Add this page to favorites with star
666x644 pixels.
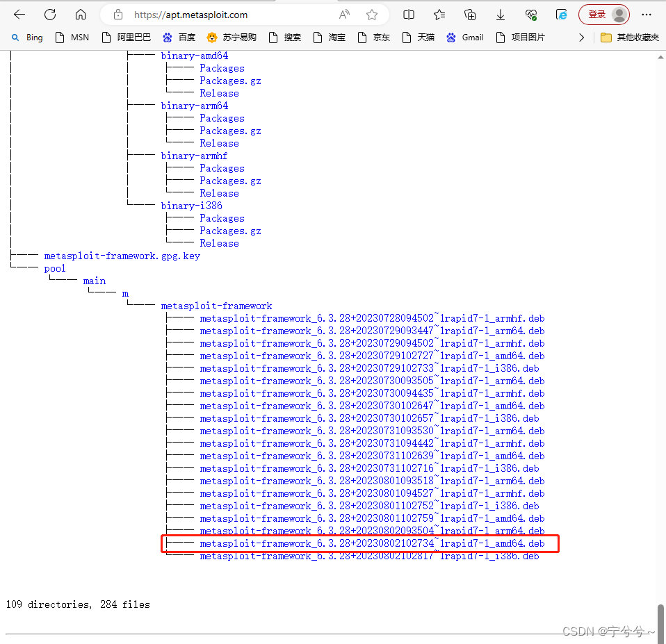pos(372,15)
